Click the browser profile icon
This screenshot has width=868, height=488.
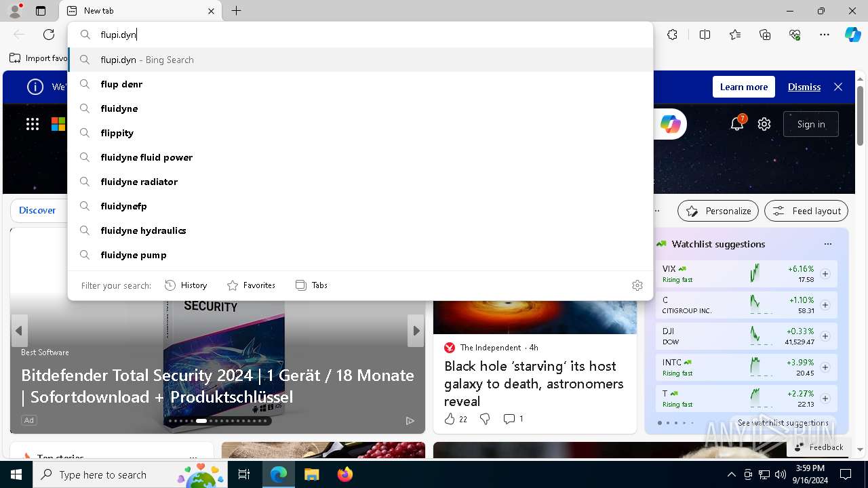pos(14,11)
